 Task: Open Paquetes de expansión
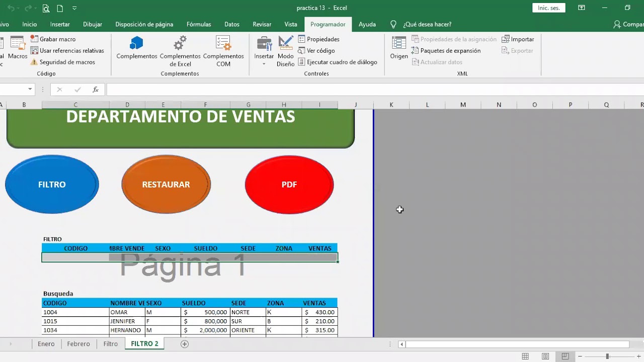click(x=446, y=51)
